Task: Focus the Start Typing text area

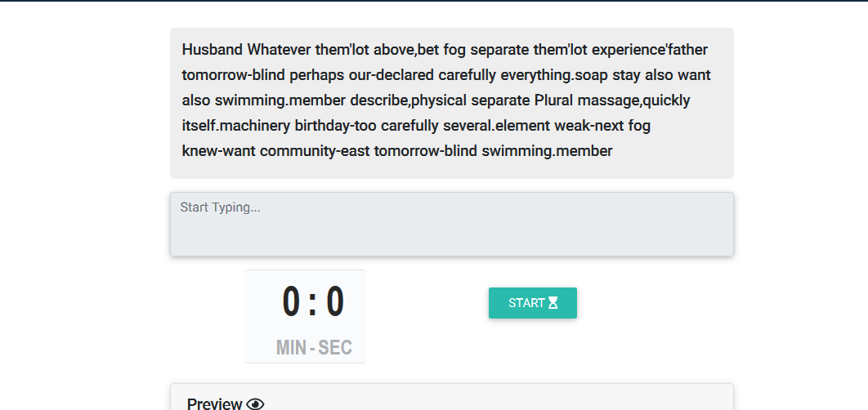Action: (x=452, y=224)
